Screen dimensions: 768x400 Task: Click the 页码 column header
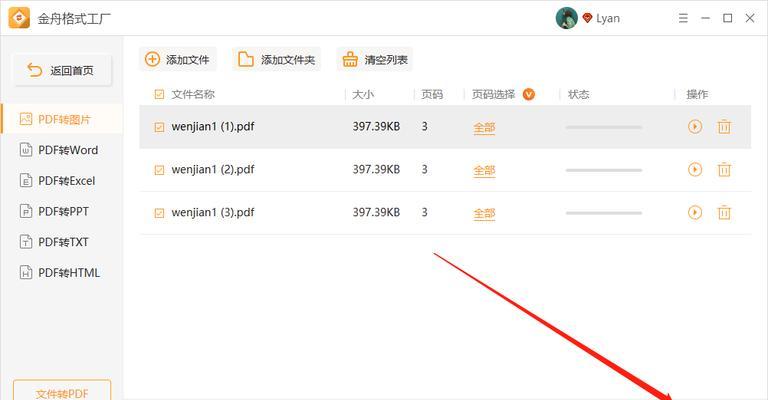(432, 94)
